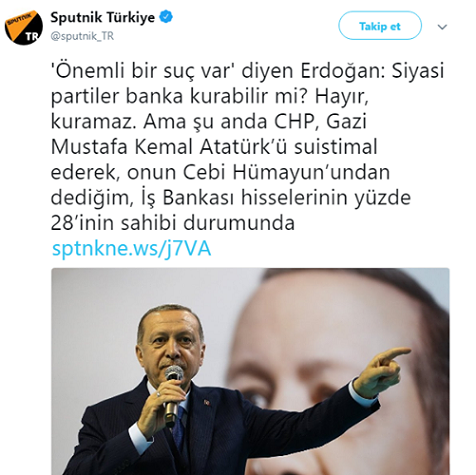Viewport: 476px width, 475px height.
Task: Open the Sputnik Türkiye profile avatar
Action: tap(24, 27)
